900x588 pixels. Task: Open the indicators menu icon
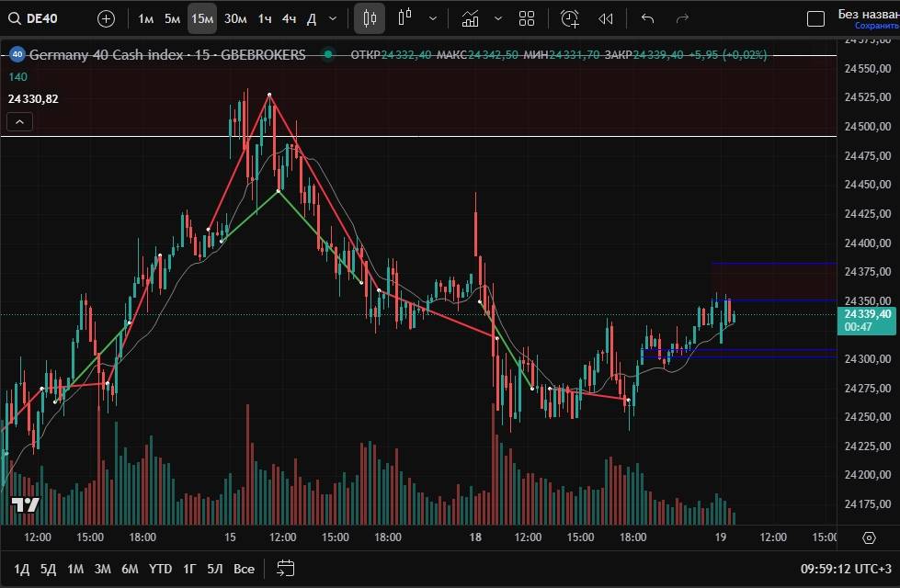pyautogui.click(x=470, y=18)
